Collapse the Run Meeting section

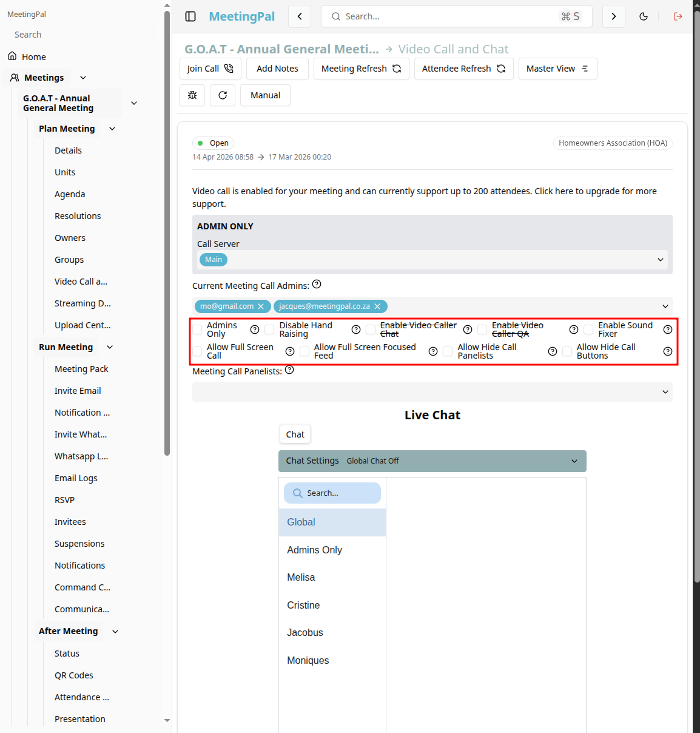[x=110, y=347]
